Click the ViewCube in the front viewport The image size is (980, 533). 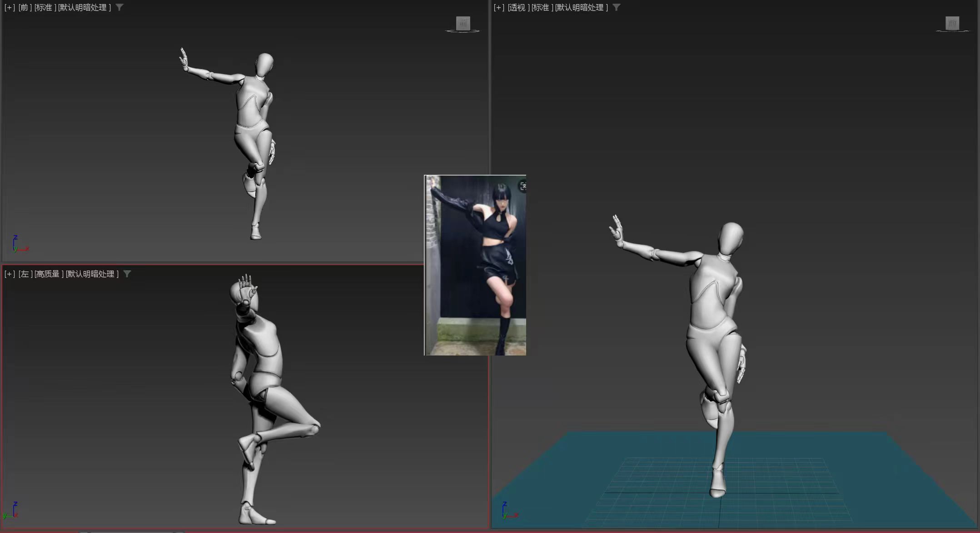(x=463, y=24)
